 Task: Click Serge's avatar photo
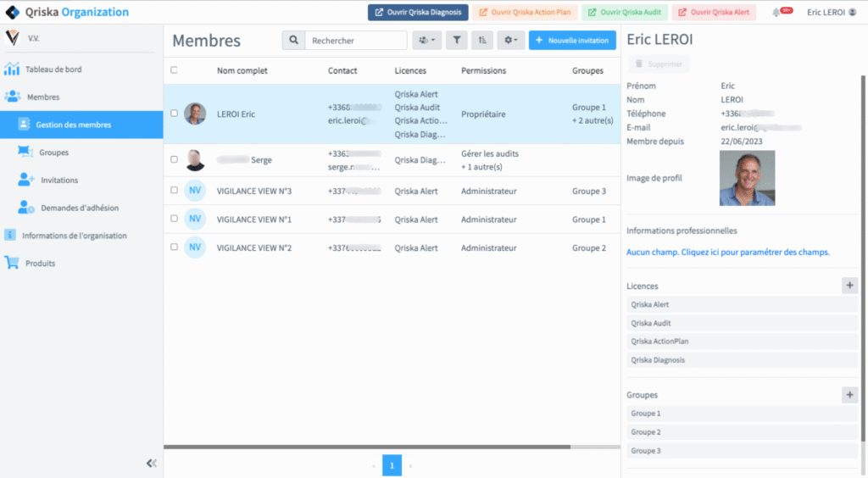pyautogui.click(x=195, y=160)
